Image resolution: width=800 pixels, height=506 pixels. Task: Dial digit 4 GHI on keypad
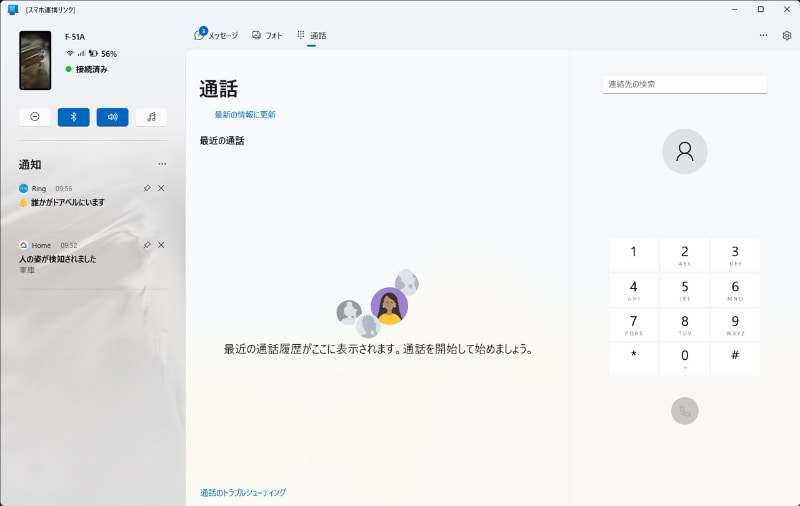click(634, 290)
